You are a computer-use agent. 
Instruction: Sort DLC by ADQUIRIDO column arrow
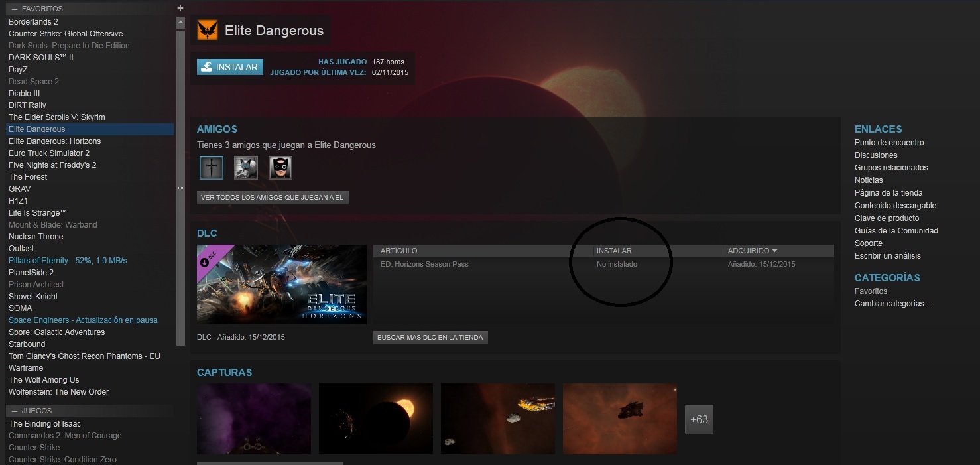[774, 251]
